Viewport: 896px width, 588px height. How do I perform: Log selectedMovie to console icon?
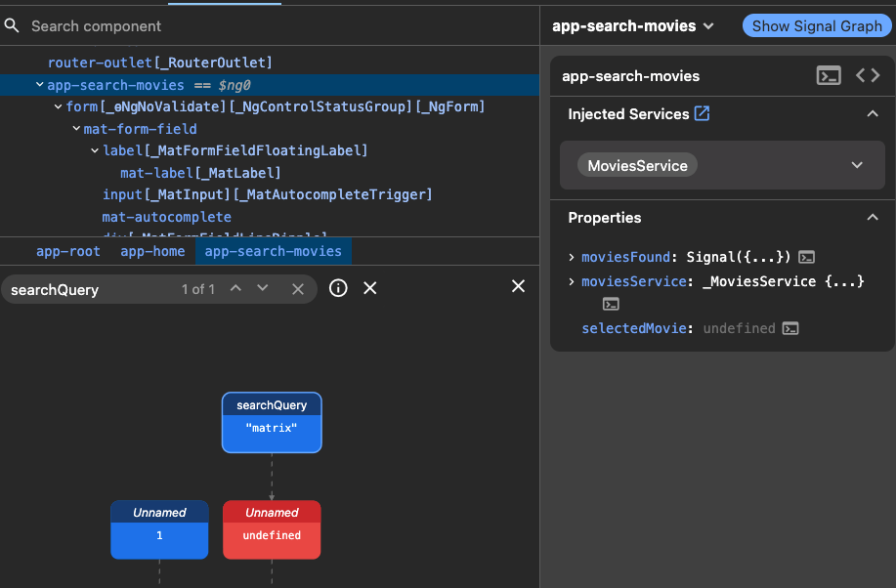click(x=790, y=328)
